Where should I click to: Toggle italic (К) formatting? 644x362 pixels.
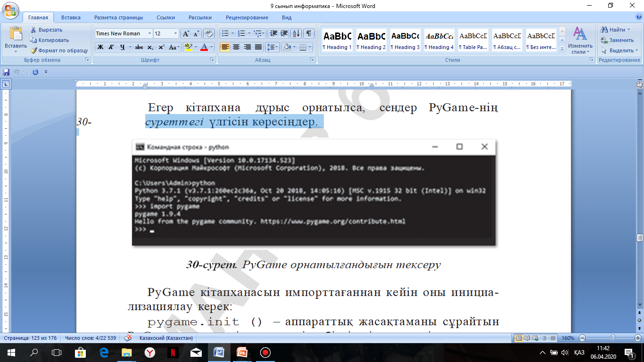coord(111,47)
